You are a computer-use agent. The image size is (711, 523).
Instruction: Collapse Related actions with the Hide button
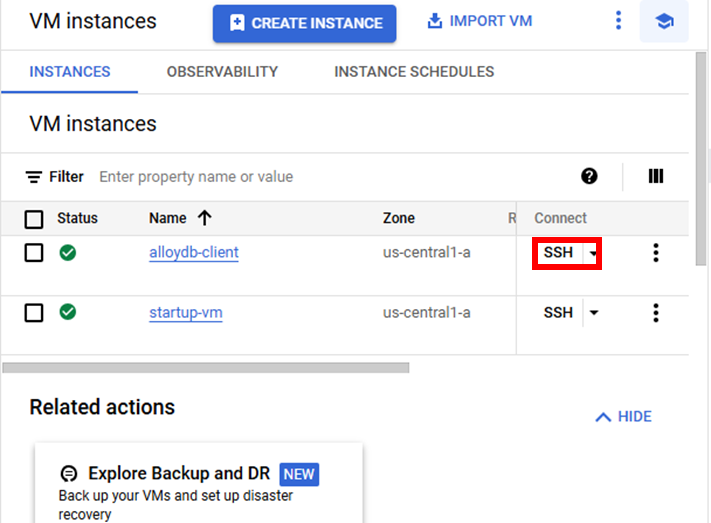pyautogui.click(x=623, y=416)
